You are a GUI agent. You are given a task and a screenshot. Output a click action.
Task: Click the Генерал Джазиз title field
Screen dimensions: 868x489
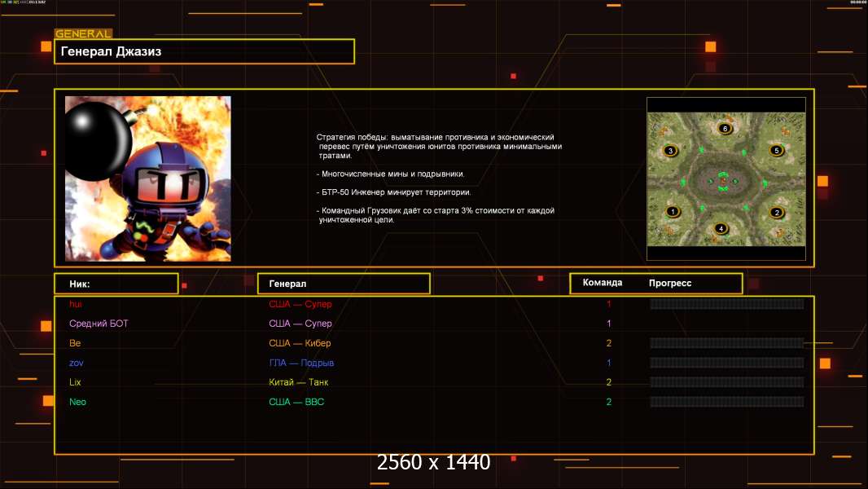click(x=204, y=51)
